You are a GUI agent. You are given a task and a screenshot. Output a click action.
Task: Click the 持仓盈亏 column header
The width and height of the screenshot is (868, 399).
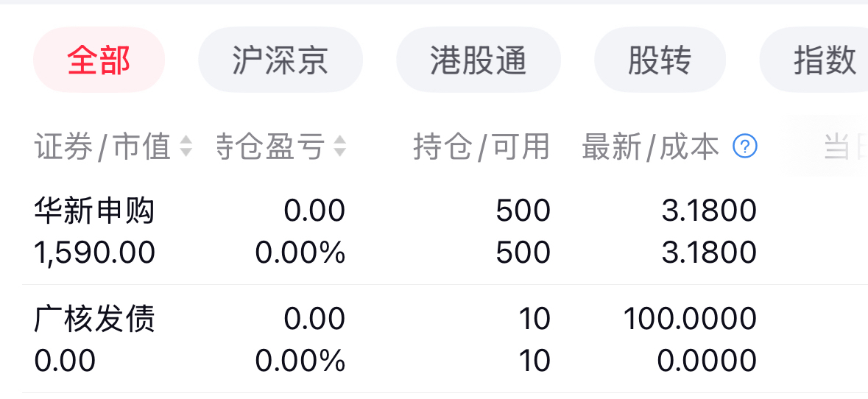[270, 146]
